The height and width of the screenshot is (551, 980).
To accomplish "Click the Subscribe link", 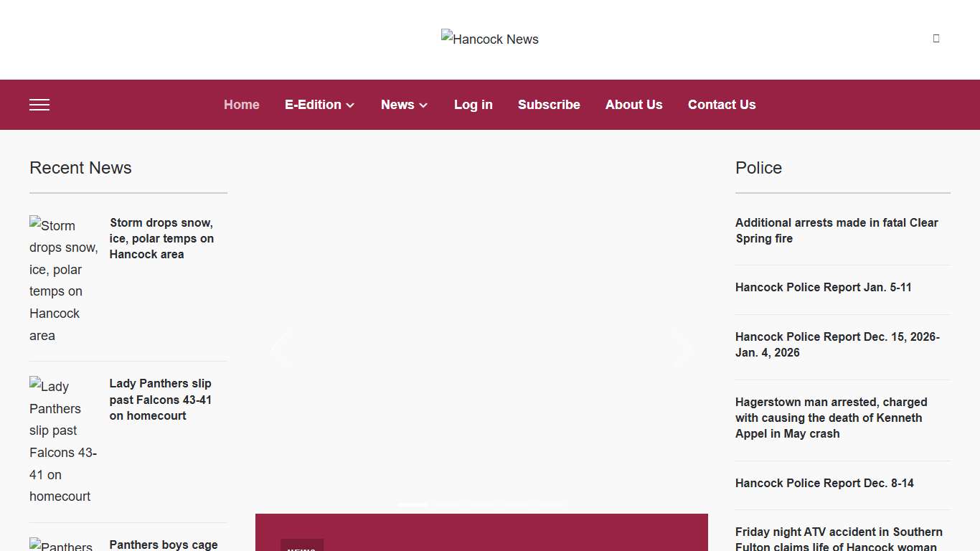I will [x=549, y=105].
